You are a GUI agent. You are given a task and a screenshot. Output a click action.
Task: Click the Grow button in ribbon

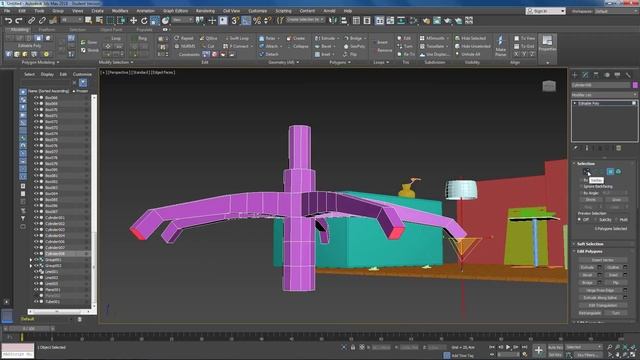coord(89,42)
